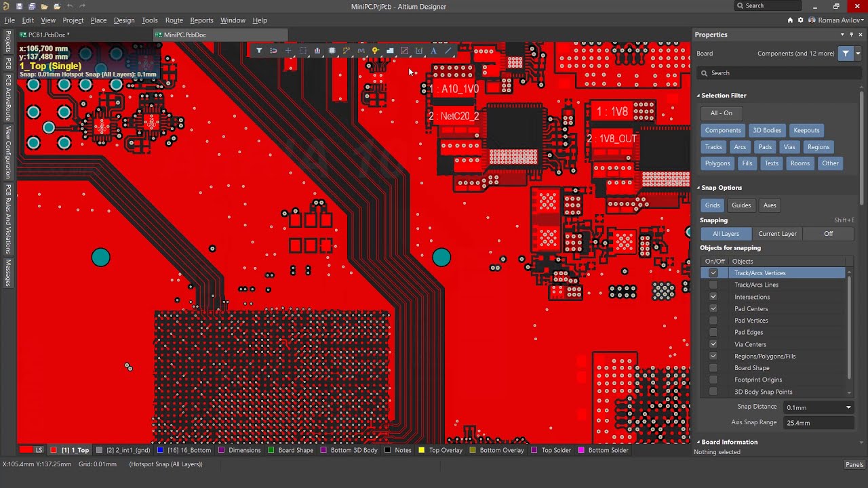Click the Properties panel Search field
The height and width of the screenshot is (488, 868).
point(778,73)
